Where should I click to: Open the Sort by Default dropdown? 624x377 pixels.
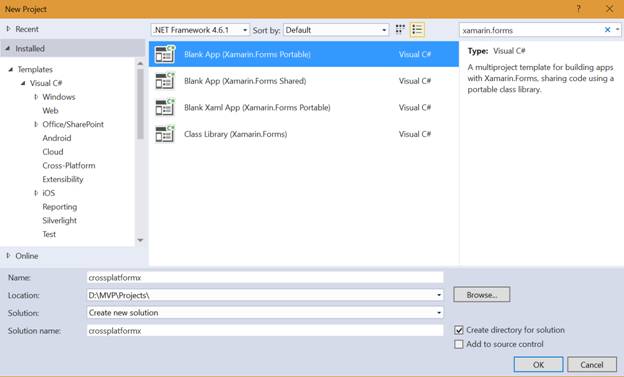coord(336,30)
